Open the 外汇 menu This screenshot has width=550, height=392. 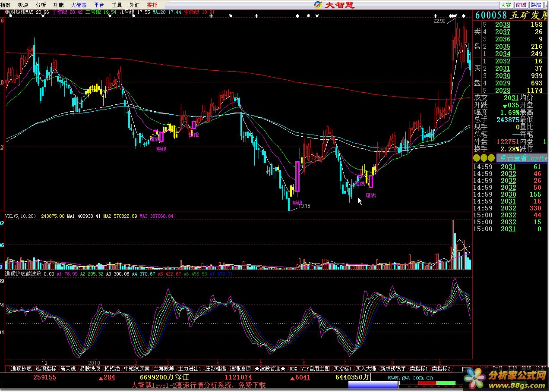[x=134, y=5]
